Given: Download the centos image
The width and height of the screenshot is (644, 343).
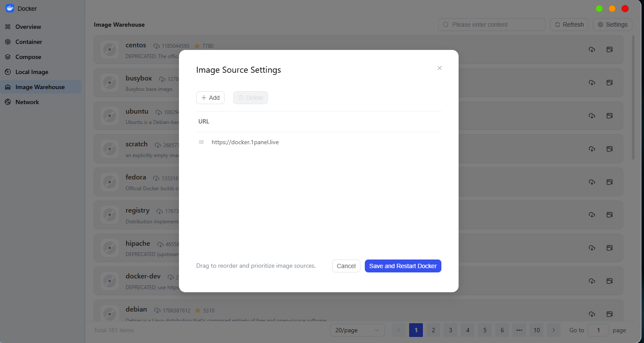Looking at the screenshot, I should coord(592,49).
